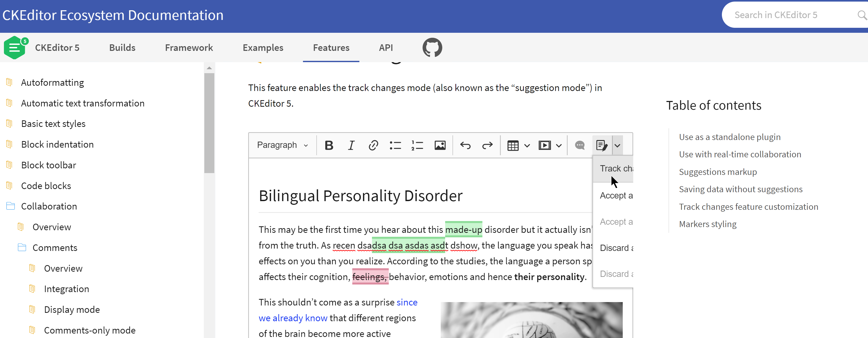The width and height of the screenshot is (868, 338).
Task: Toggle italic formatting in editor toolbar
Action: (x=351, y=145)
